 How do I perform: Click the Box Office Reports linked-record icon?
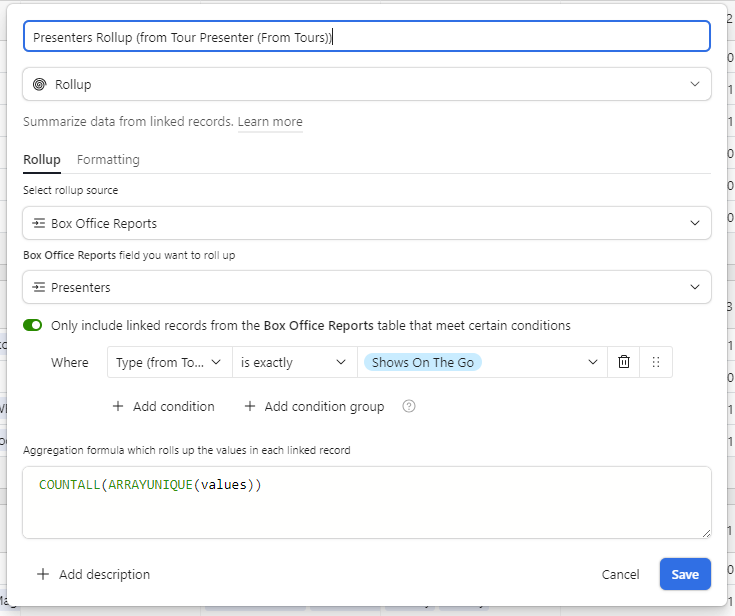(38, 223)
